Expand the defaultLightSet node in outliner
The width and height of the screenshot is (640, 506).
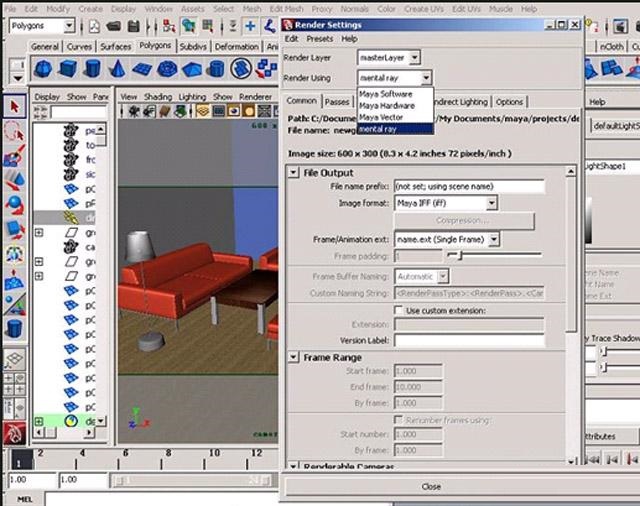[39, 421]
